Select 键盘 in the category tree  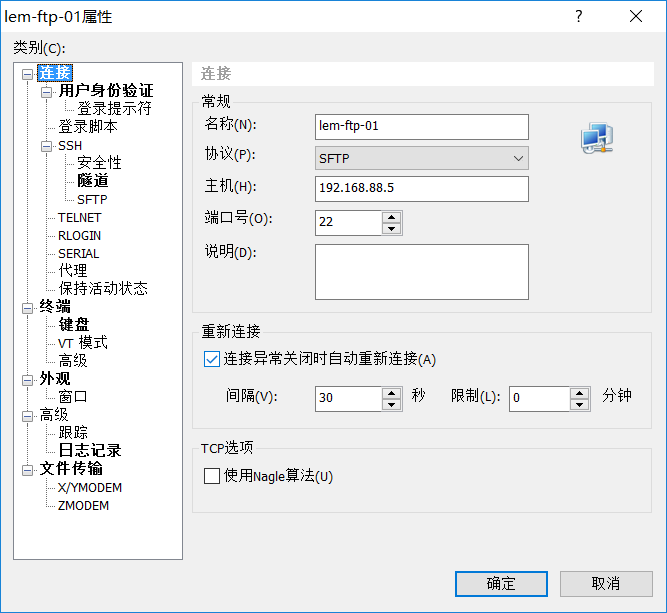click(x=74, y=325)
